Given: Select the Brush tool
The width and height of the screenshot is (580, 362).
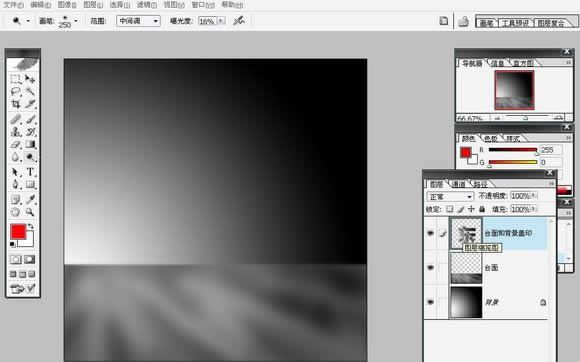Looking at the screenshot, I should pyautogui.click(x=30, y=119).
